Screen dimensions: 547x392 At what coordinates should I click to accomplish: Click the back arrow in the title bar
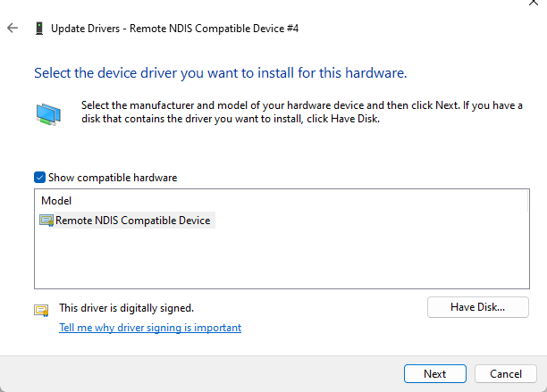click(x=13, y=29)
